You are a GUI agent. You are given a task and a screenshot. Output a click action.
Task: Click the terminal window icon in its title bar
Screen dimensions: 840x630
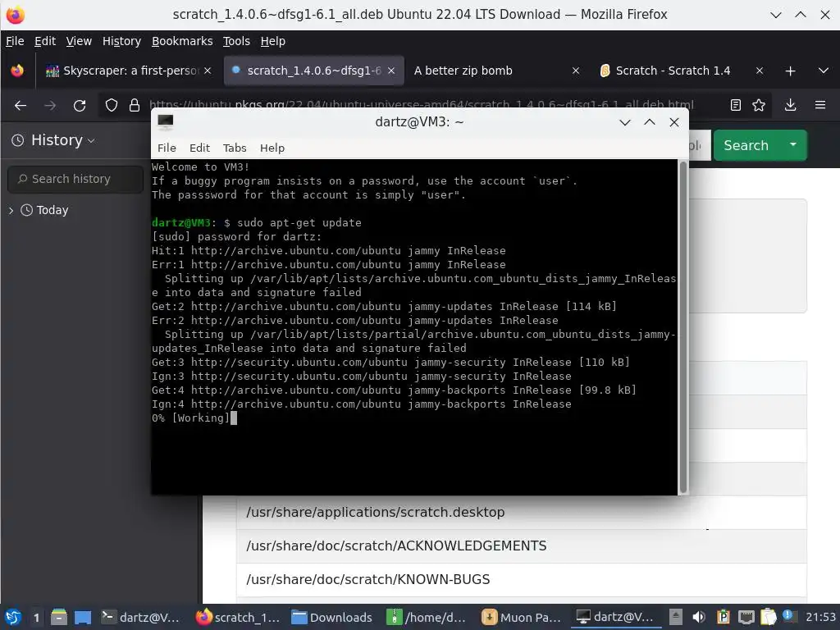pos(166,122)
